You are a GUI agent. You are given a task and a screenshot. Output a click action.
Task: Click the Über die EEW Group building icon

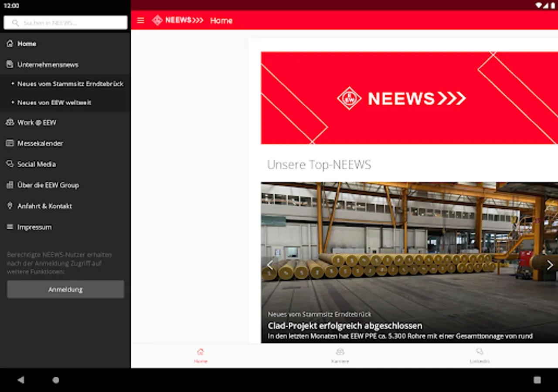tap(10, 185)
